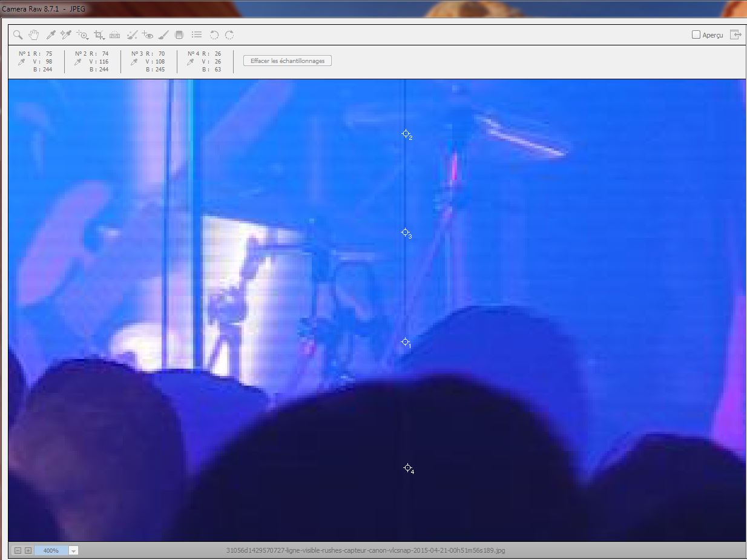
Task: Enable the Aperçu preview checkbox
Action: pyautogui.click(x=696, y=35)
